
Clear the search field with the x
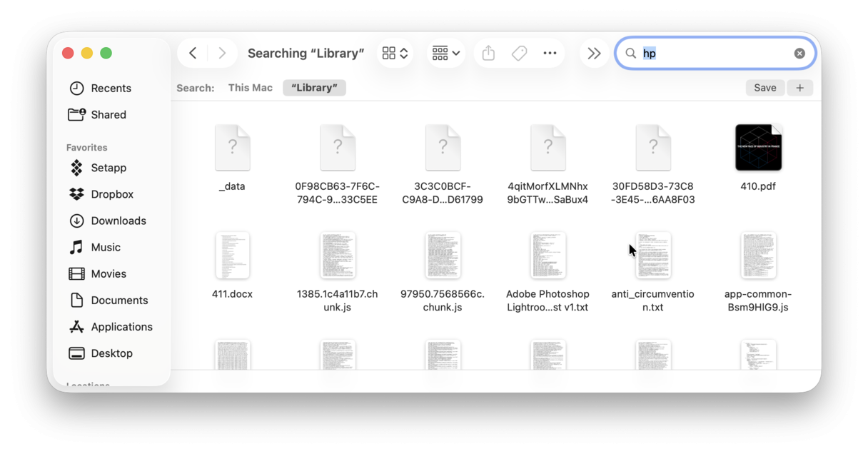click(799, 53)
